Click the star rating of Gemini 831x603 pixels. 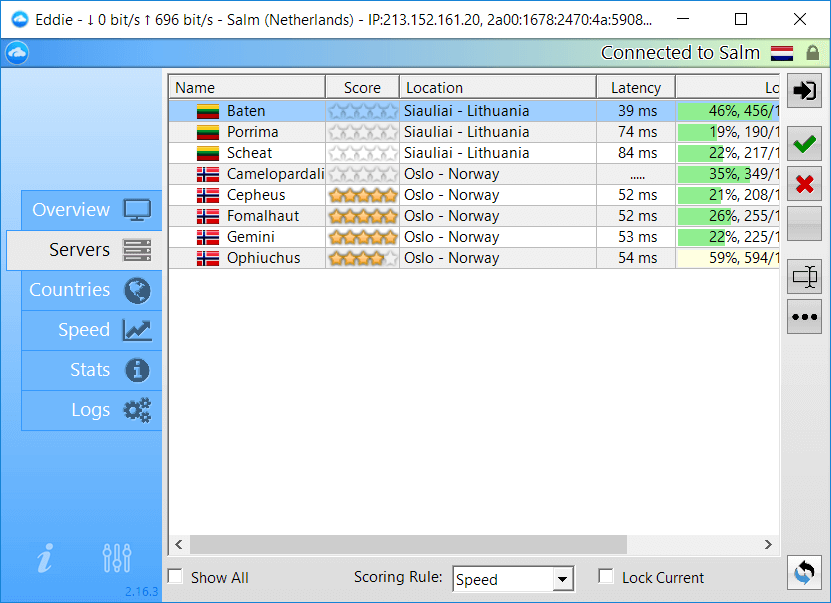pos(363,237)
